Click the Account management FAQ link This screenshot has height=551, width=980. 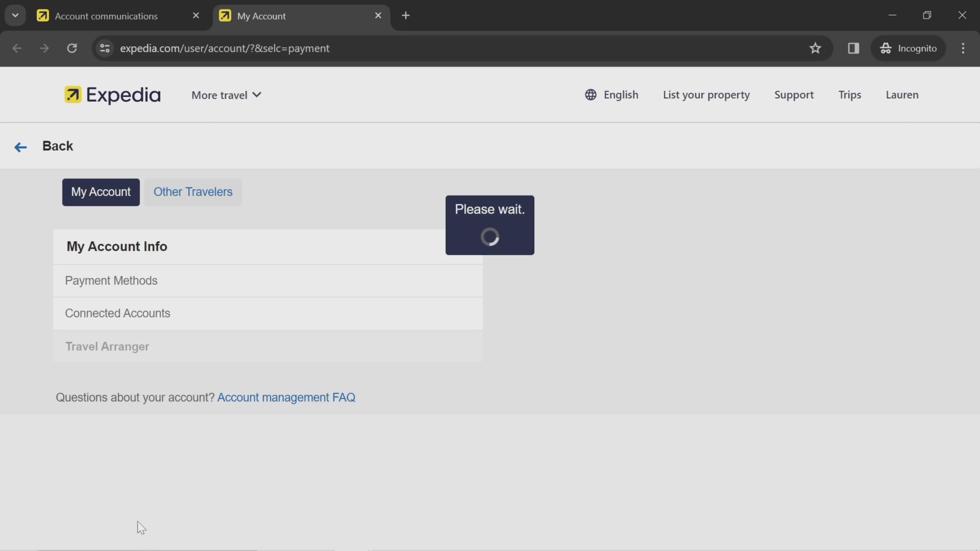click(286, 397)
